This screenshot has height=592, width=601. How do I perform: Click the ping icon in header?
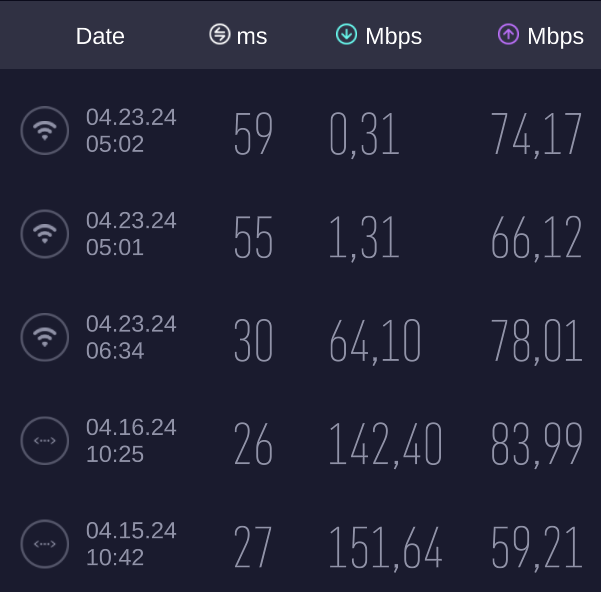pos(220,34)
